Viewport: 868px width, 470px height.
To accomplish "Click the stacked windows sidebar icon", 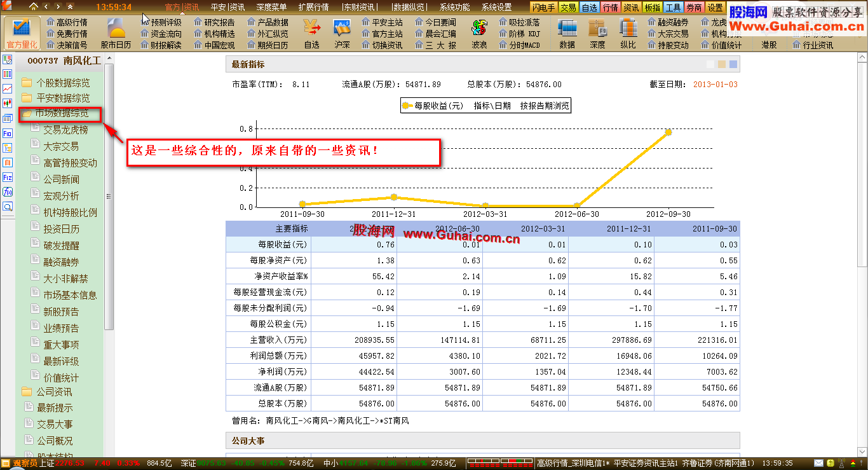I will [8, 118].
